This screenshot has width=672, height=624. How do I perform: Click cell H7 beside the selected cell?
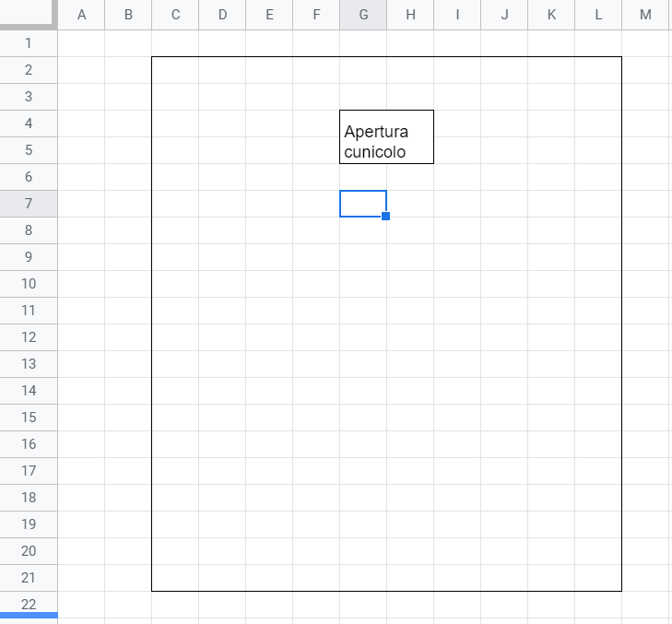pos(410,204)
